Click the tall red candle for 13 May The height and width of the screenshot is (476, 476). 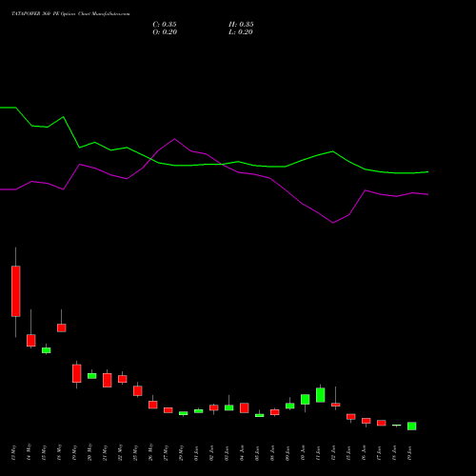click(16, 291)
